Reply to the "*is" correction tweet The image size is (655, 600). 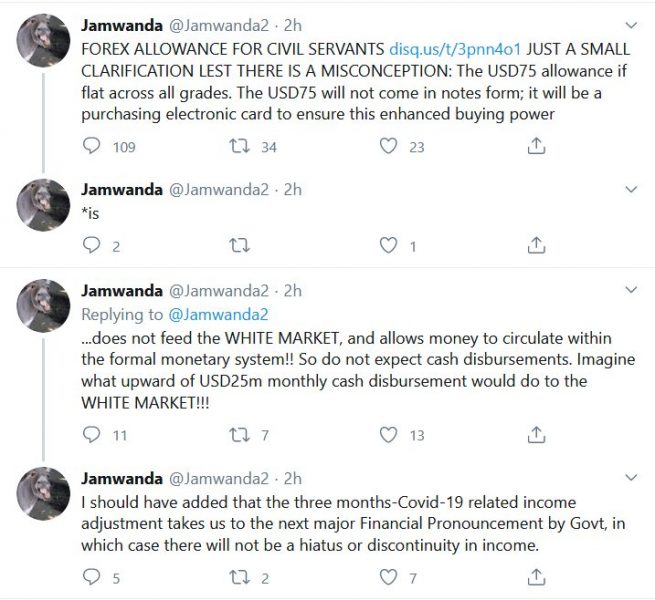92,245
